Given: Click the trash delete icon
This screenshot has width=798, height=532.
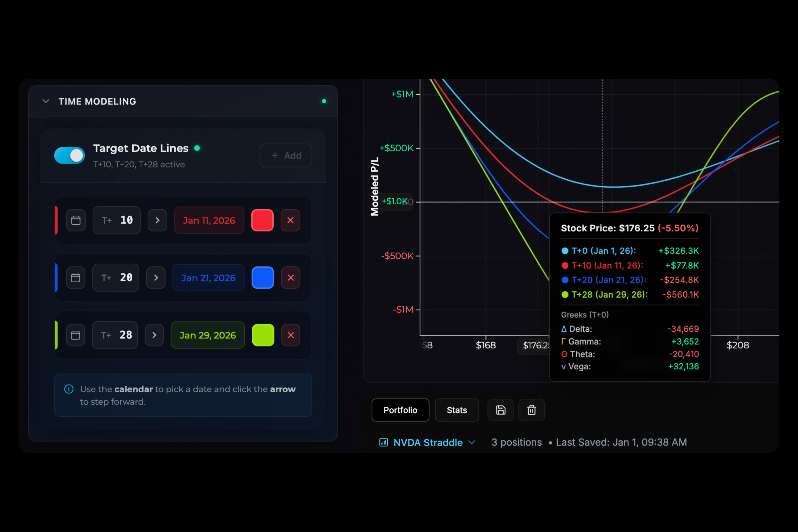Looking at the screenshot, I should [531, 410].
